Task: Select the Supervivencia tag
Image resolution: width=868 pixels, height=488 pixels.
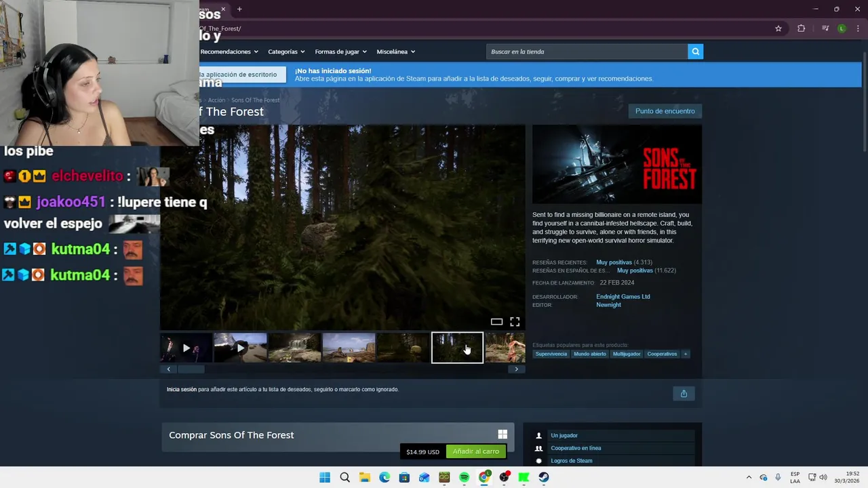Action: coord(551,354)
